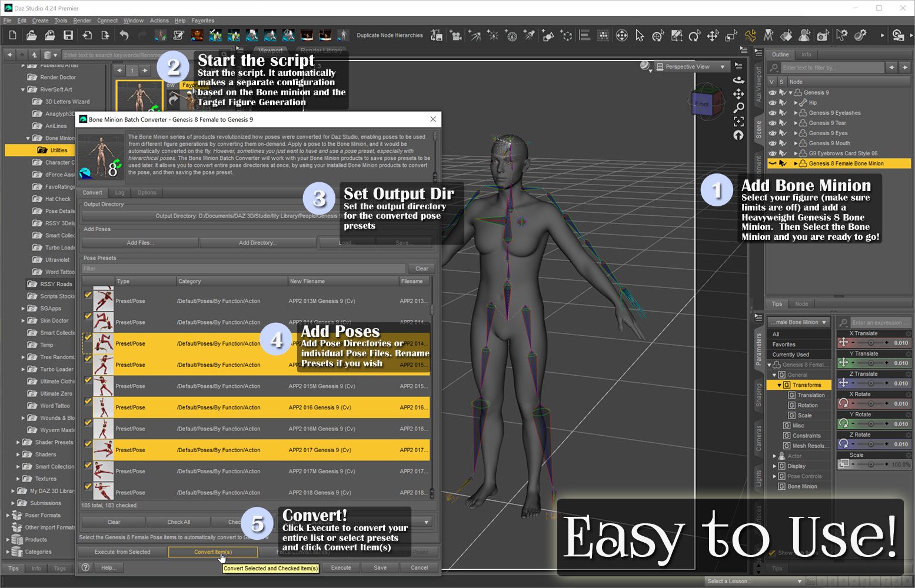This screenshot has width=915, height=588.
Task: Click the viewport reset view icon
Action: pyautogui.click(x=738, y=135)
